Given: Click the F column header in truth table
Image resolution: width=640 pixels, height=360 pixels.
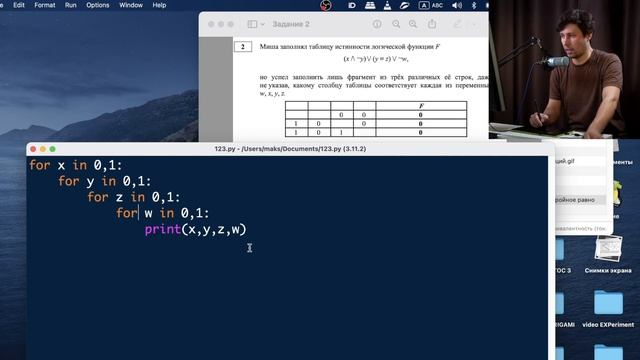Looking at the screenshot, I should (421, 106).
